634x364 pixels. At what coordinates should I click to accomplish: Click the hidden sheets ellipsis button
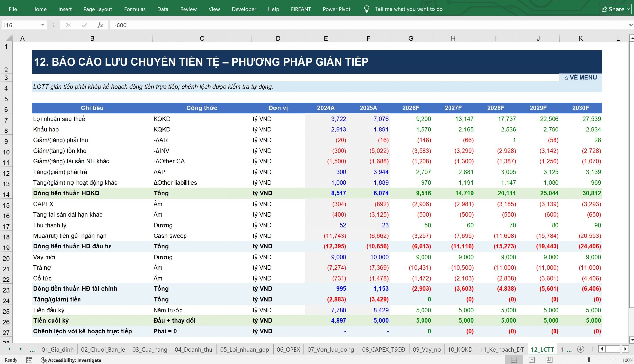[32, 349]
